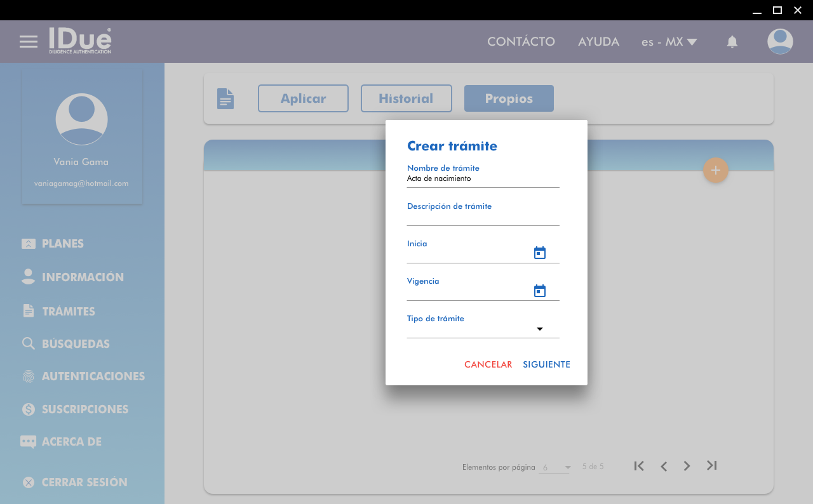Go to the first page arrow

639,466
